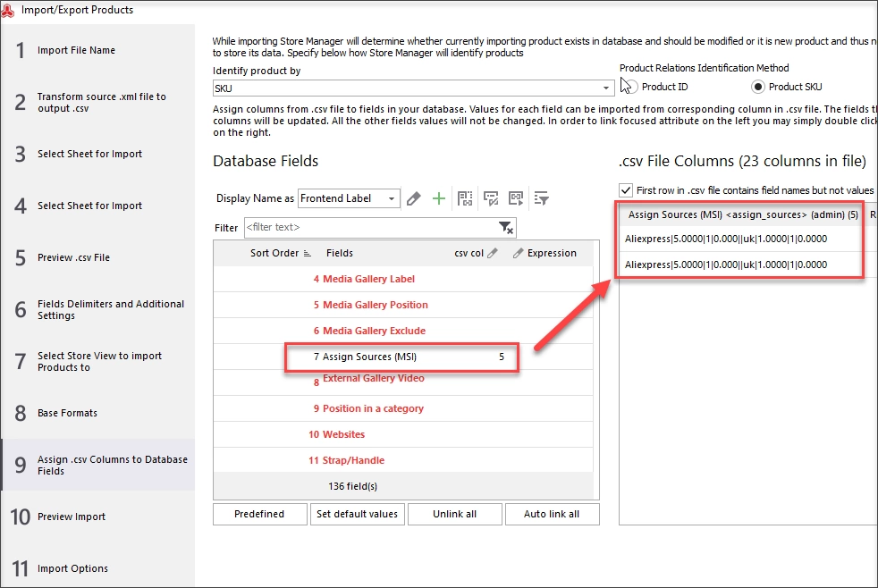Select the Strap/Handle field row
878x588 pixels.
click(403, 460)
